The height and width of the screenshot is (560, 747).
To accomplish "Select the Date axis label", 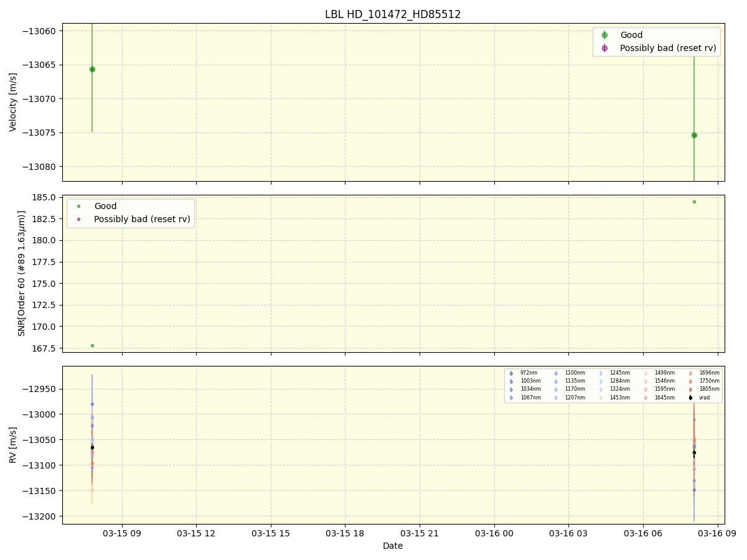I will pyautogui.click(x=393, y=546).
